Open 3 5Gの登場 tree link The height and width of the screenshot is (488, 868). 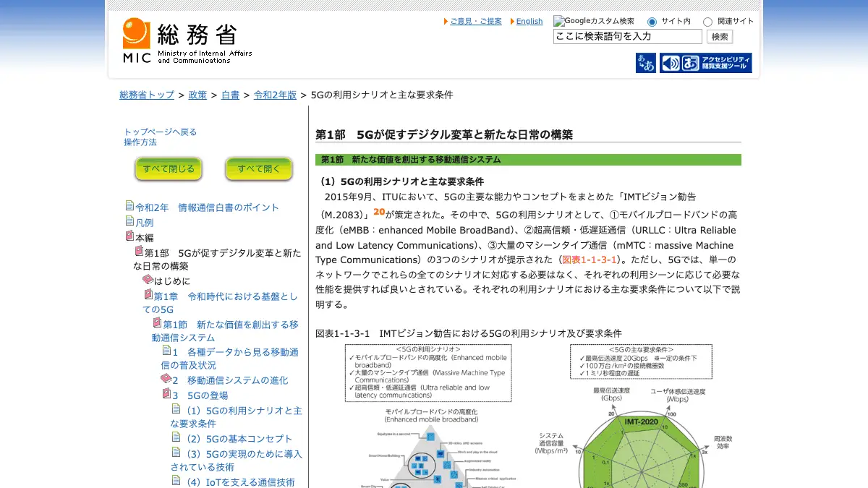pos(200,395)
